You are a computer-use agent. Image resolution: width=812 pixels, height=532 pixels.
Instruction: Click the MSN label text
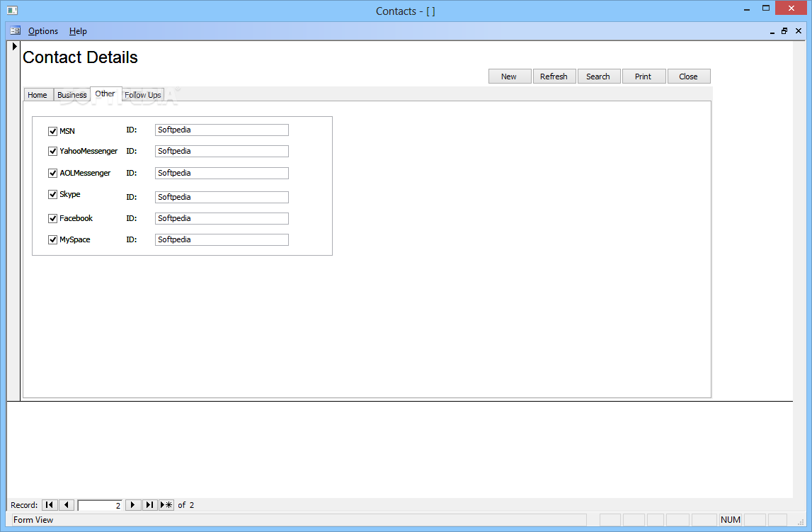(x=67, y=131)
